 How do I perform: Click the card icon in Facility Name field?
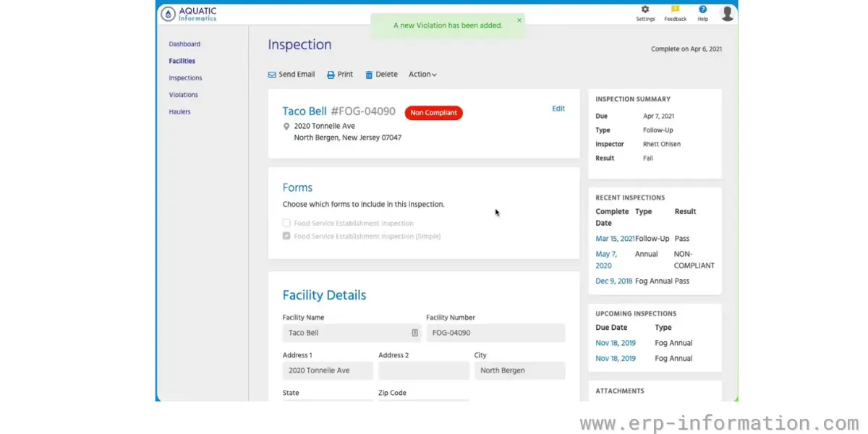click(x=415, y=333)
